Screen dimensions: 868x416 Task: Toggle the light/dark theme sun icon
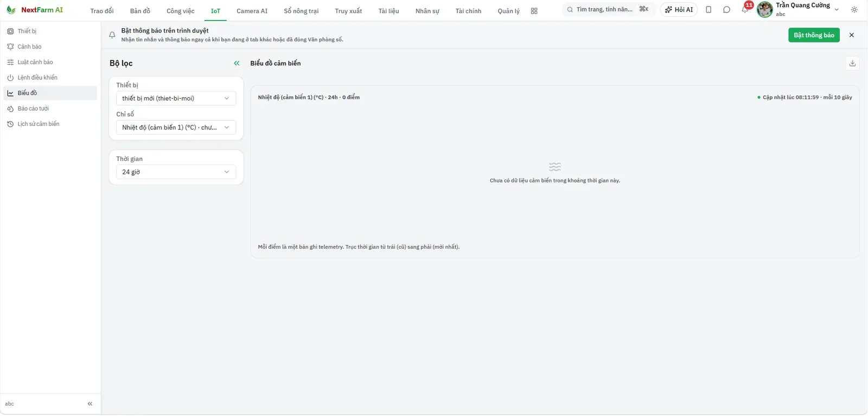(x=854, y=10)
